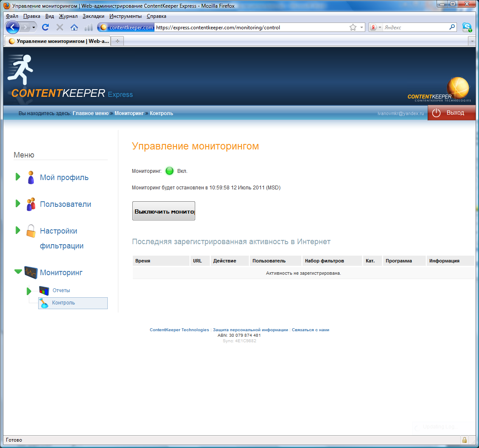479x448 pixels.
Task: Click the power icon on Выход
Action: (436, 113)
